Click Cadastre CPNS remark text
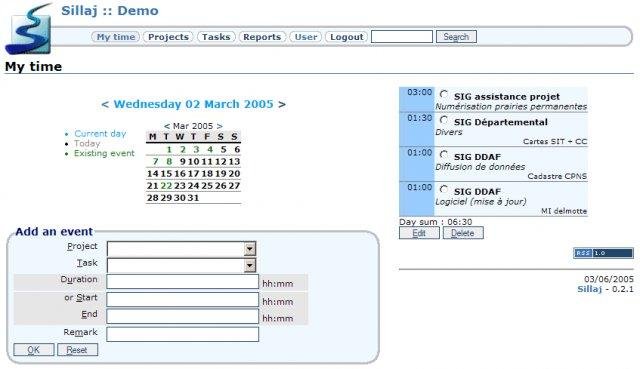640x369 pixels. [x=557, y=176]
